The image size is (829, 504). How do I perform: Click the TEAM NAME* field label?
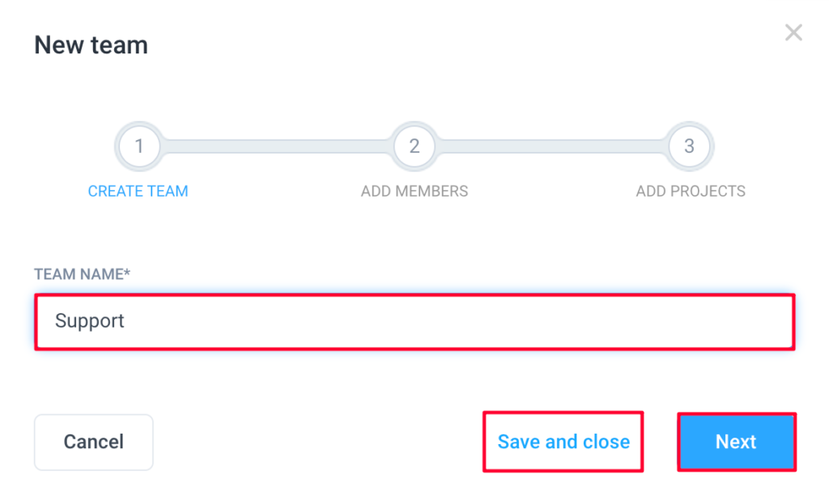click(82, 274)
